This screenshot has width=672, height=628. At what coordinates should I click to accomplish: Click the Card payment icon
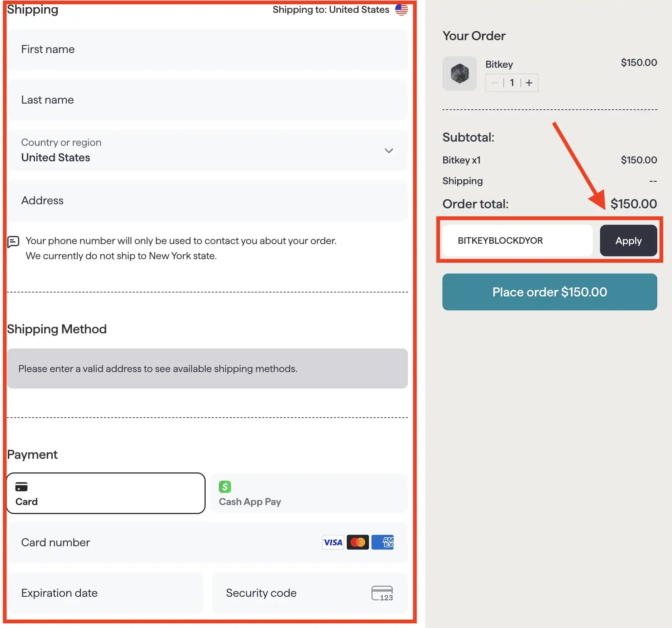[x=21, y=486]
